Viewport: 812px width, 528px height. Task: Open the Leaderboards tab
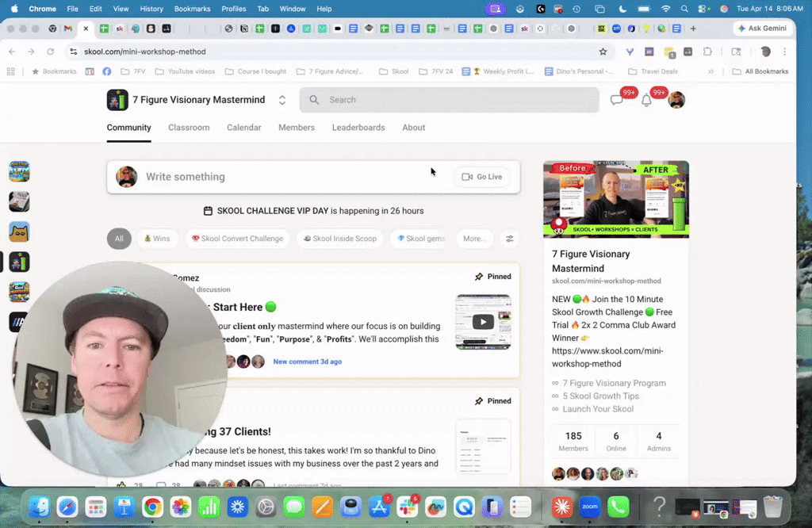tap(358, 128)
